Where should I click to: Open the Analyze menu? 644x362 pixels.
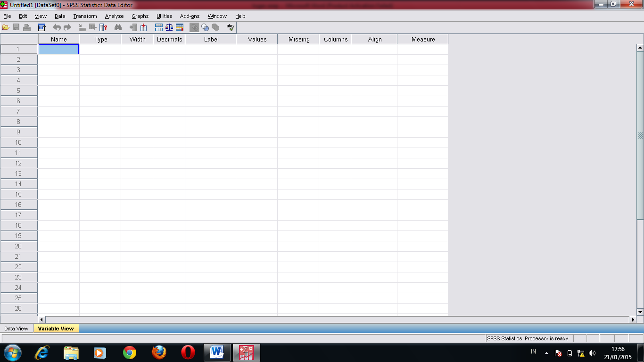coord(114,16)
